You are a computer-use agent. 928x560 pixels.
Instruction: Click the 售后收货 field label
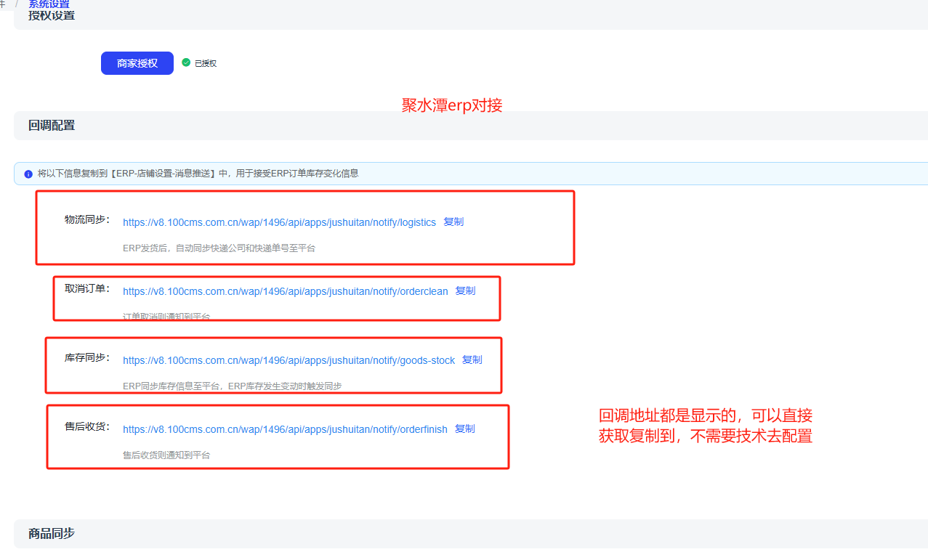pos(87,426)
